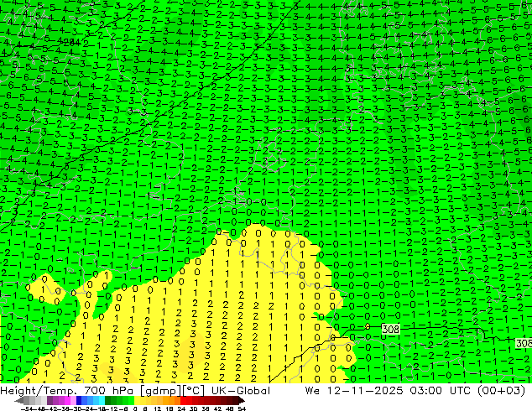Click the legend value '42'
The height and width of the screenshot is (411, 532).
[x=217, y=408]
